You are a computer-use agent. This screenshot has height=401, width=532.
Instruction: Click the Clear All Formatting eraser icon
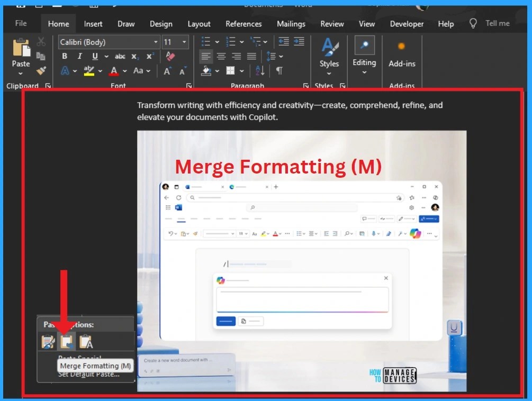[170, 56]
